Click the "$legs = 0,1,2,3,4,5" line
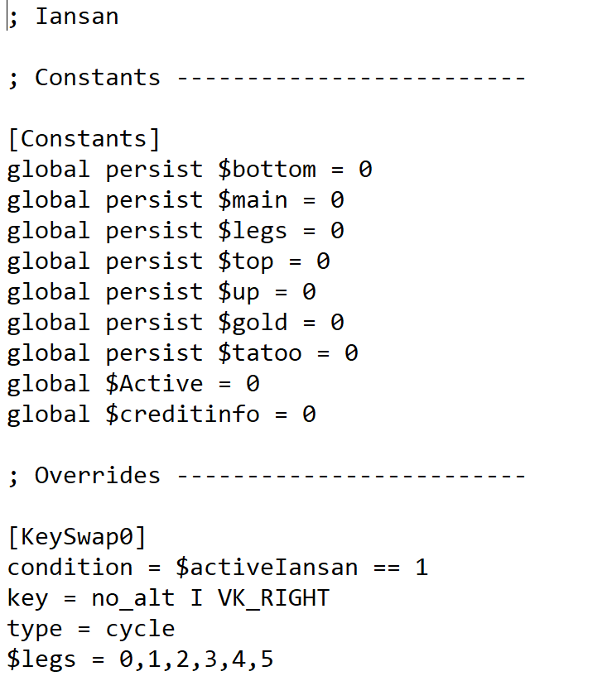The image size is (607, 700). pyautogui.click(x=140, y=659)
